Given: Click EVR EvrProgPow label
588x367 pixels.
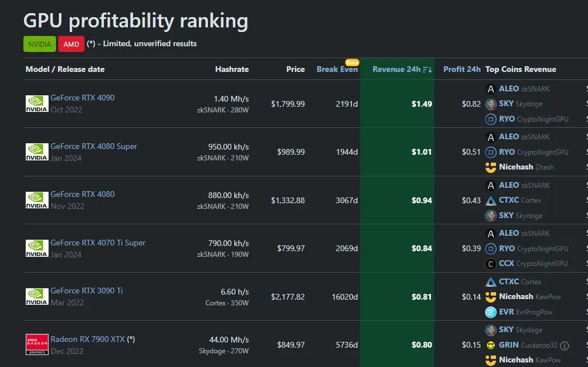Looking at the screenshot, I should coord(526,312).
